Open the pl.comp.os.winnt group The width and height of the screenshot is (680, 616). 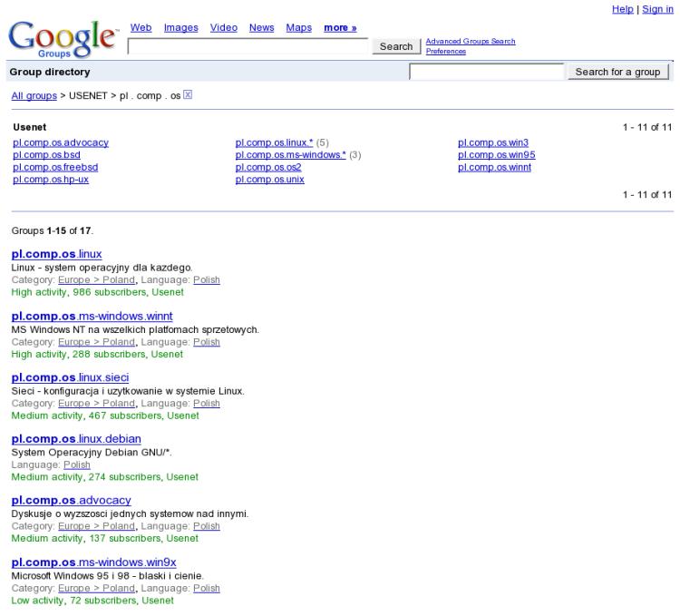click(x=494, y=167)
